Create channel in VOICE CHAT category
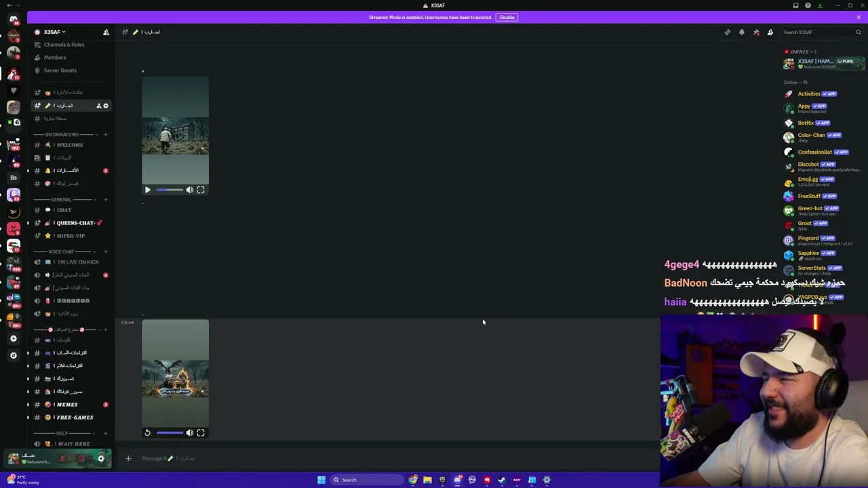Viewport: 868px width, 488px height. coord(106,252)
